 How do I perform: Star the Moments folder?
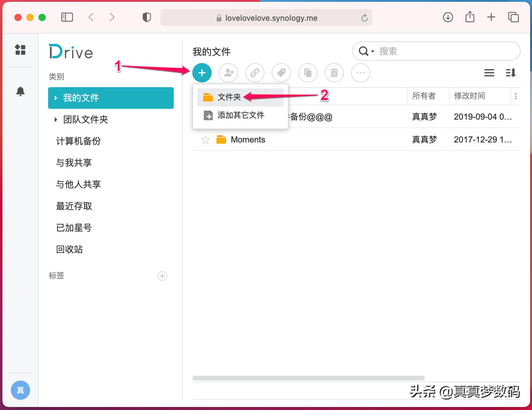coord(206,139)
